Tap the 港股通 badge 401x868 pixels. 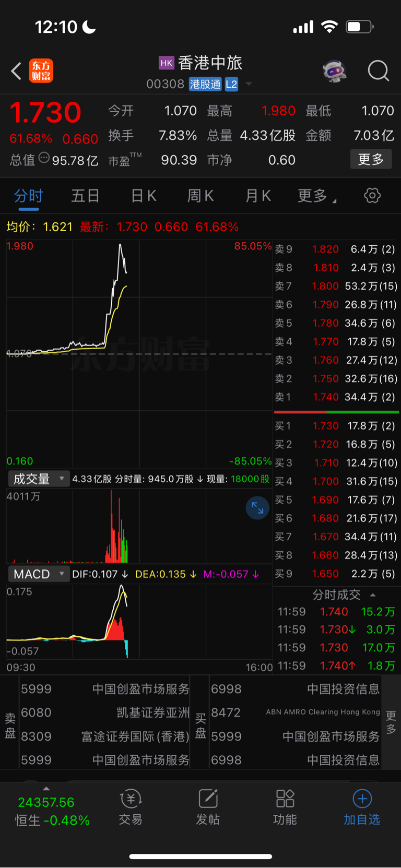[x=205, y=84]
